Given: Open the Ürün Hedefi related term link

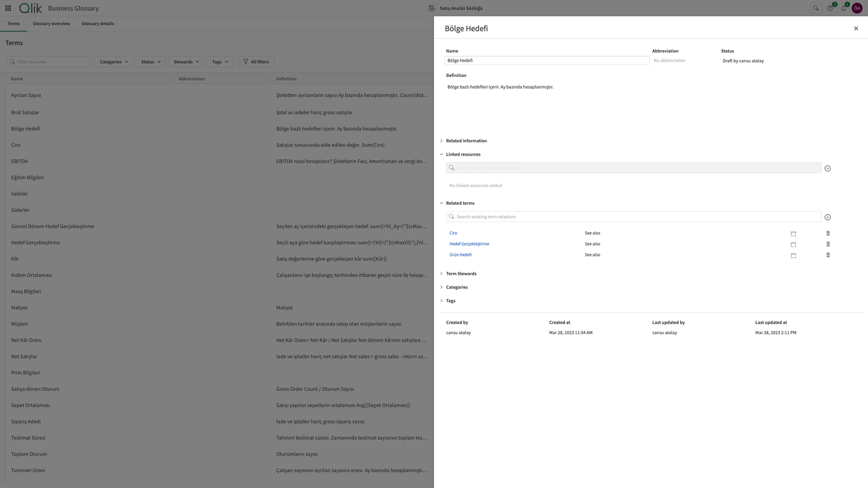Looking at the screenshot, I should pos(460,255).
